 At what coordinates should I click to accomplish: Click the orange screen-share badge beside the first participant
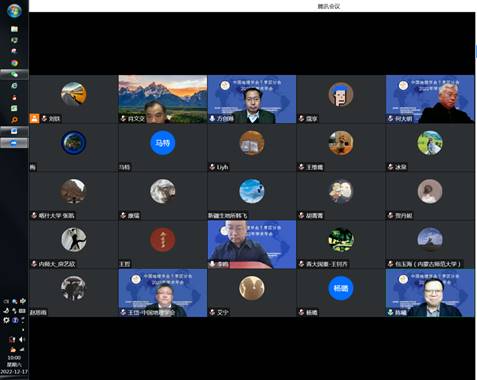(x=34, y=118)
